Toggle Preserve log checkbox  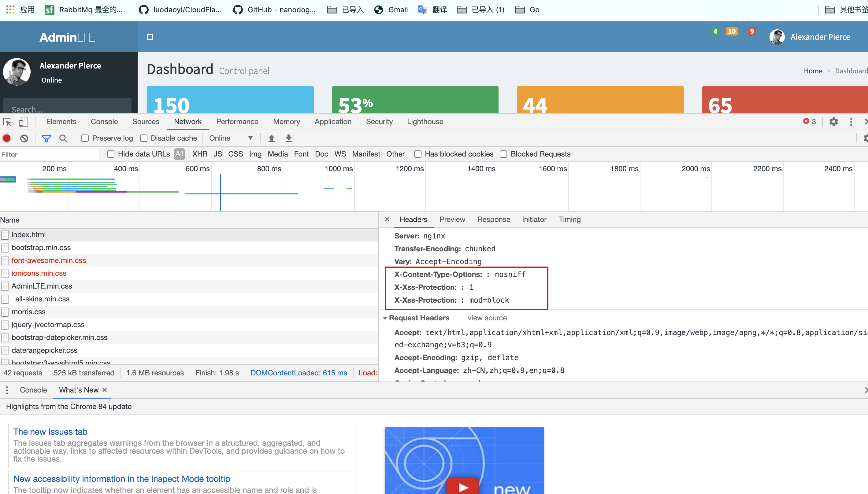84,138
